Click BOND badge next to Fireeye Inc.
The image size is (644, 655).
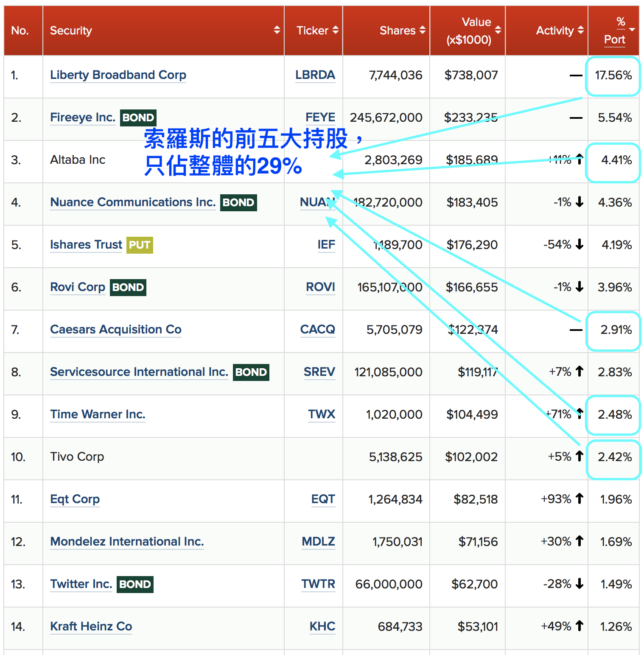[x=138, y=118]
